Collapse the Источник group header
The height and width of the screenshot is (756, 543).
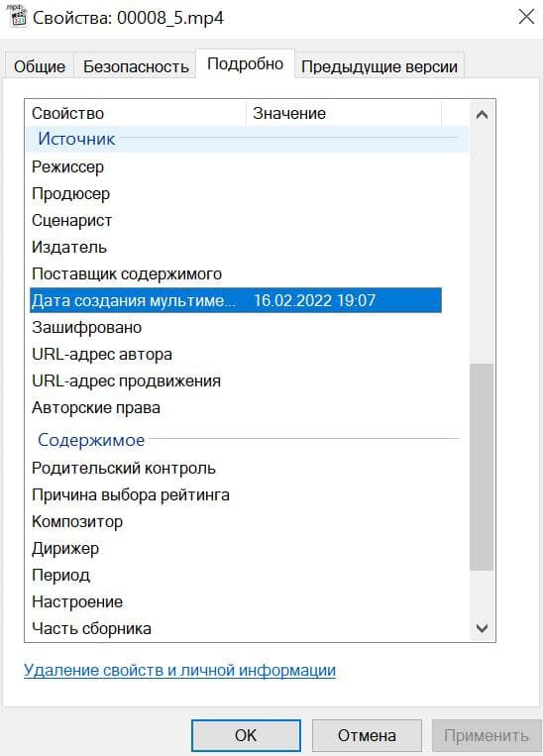coord(247,139)
